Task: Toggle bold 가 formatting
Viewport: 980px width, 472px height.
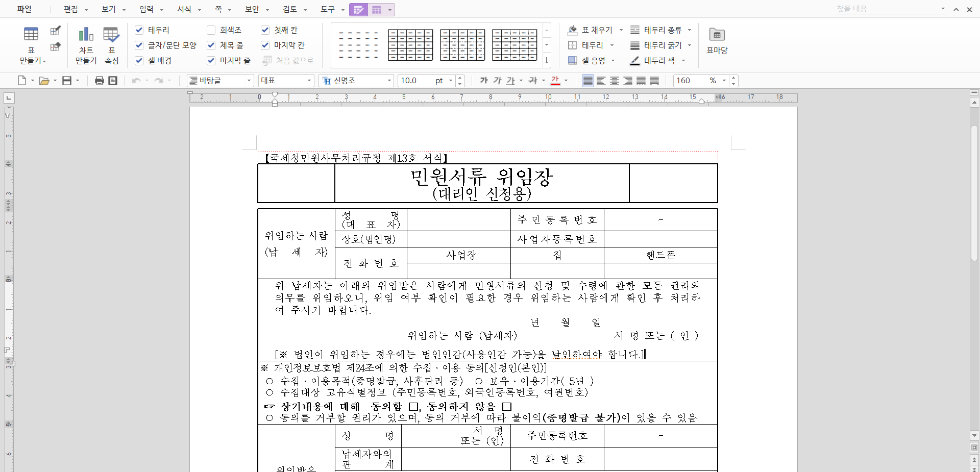Action: pyautogui.click(x=484, y=81)
